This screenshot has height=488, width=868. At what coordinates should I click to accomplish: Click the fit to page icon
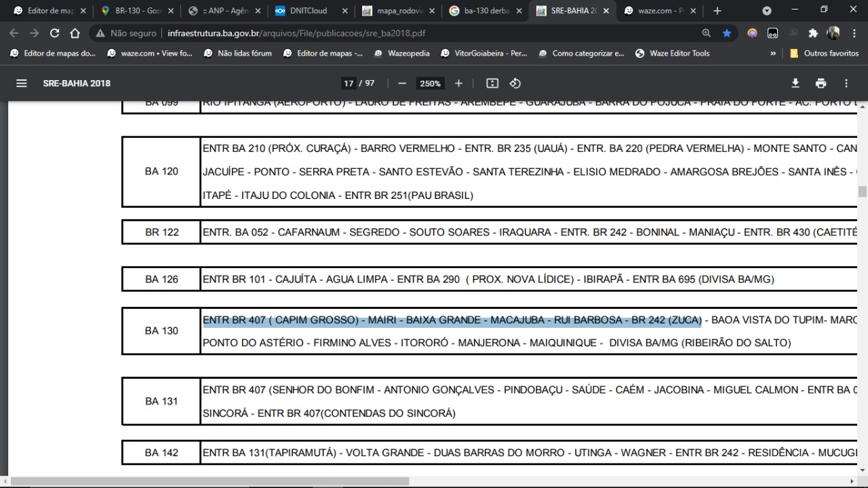click(493, 83)
